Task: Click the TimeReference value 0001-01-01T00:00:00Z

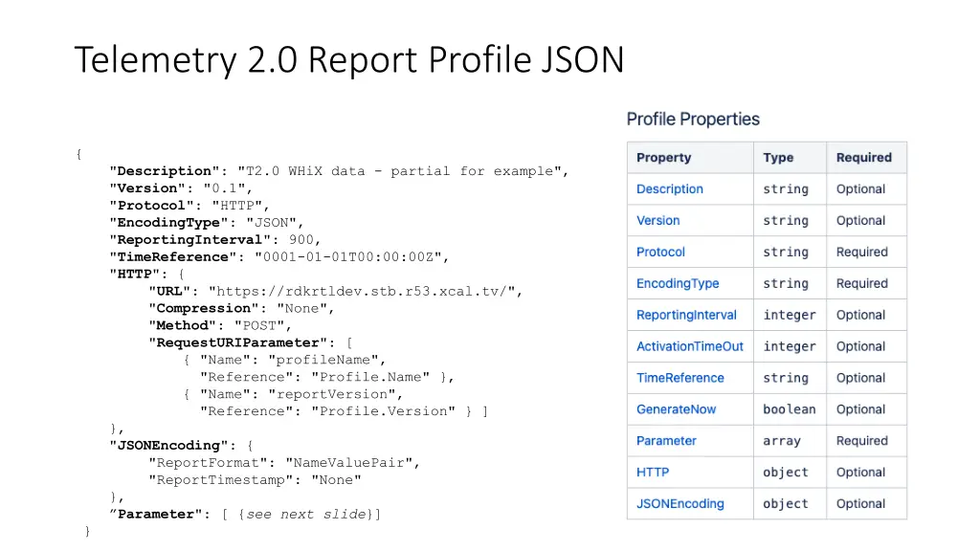Action: [x=348, y=256]
